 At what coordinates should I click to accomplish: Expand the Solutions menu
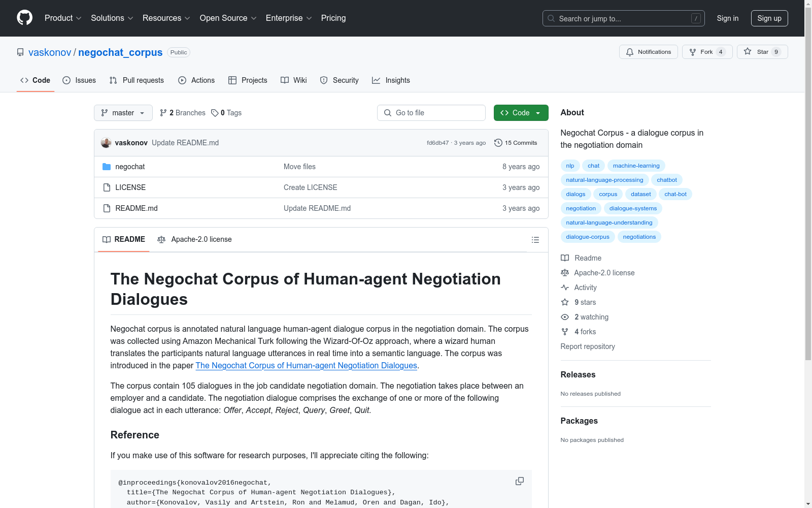(112, 18)
